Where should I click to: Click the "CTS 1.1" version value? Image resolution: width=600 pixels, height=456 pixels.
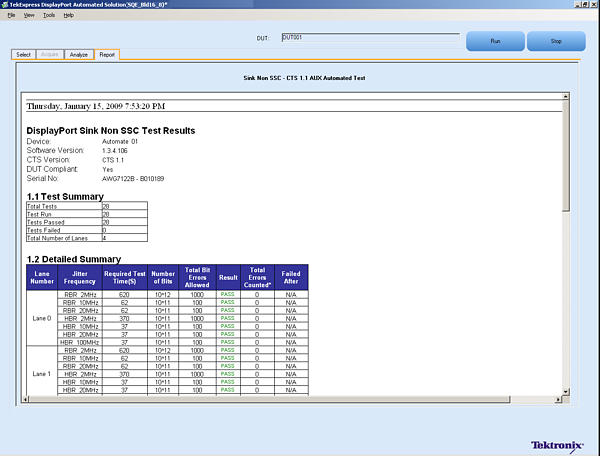[x=113, y=160]
